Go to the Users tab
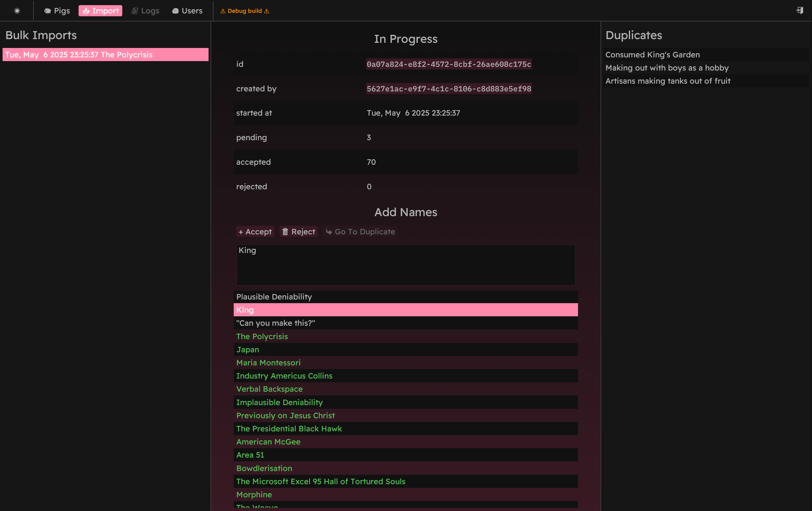The image size is (812, 511). 187,11
